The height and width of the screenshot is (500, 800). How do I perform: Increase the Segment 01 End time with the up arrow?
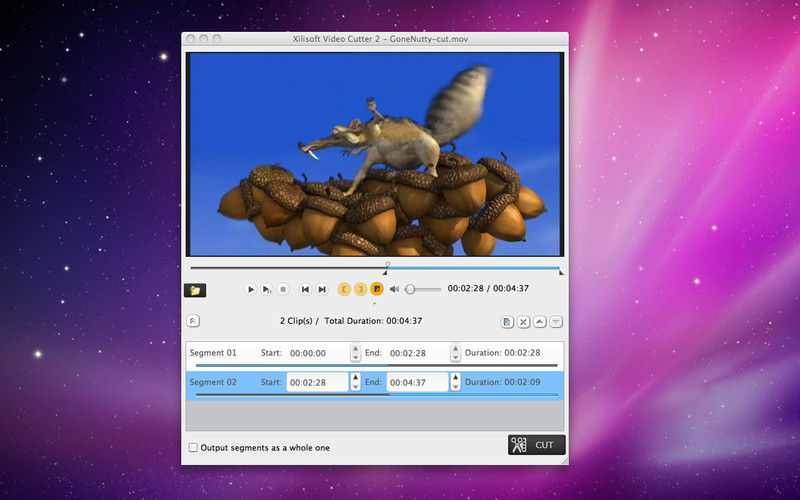[455, 348]
